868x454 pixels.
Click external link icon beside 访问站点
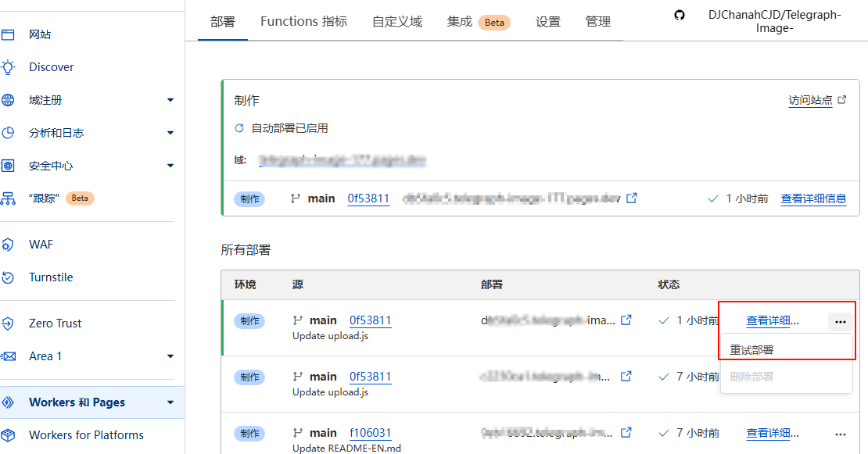pyautogui.click(x=842, y=99)
